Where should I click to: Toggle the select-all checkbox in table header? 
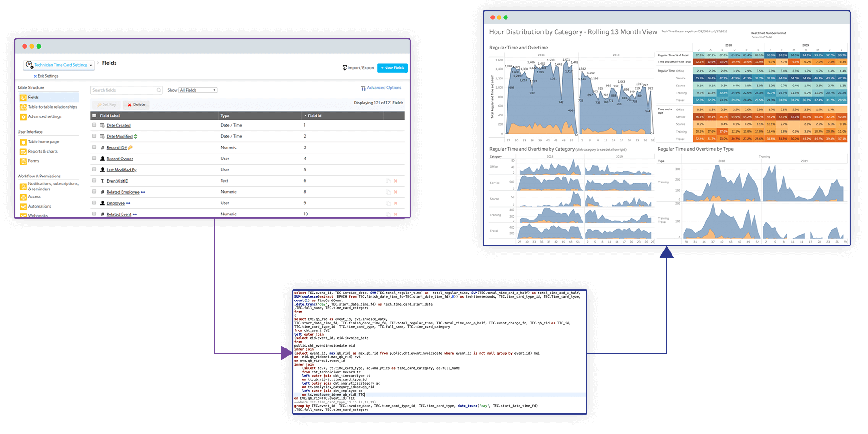[x=94, y=116]
